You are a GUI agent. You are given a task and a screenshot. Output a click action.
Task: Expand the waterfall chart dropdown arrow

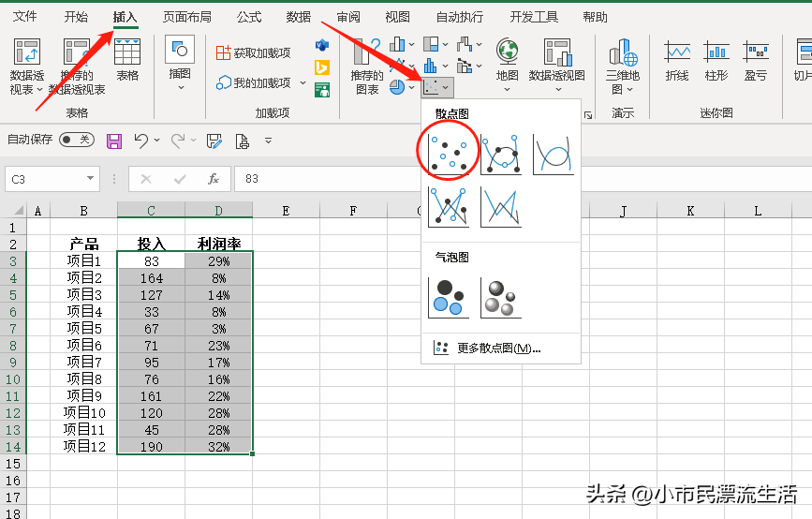click(x=479, y=45)
